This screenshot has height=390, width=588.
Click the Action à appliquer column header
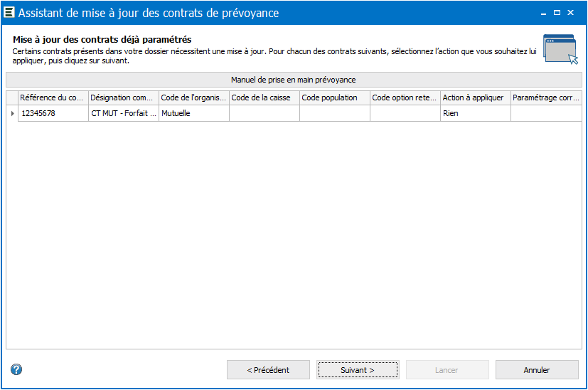(x=476, y=98)
